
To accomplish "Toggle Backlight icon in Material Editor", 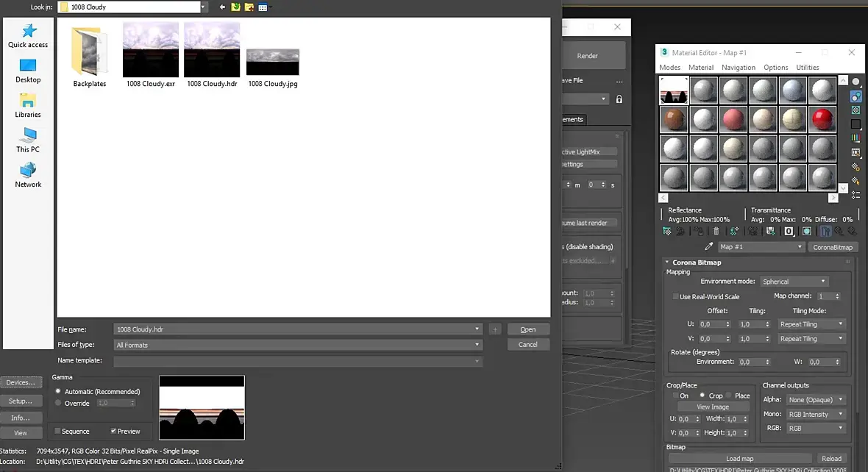I will click(855, 96).
